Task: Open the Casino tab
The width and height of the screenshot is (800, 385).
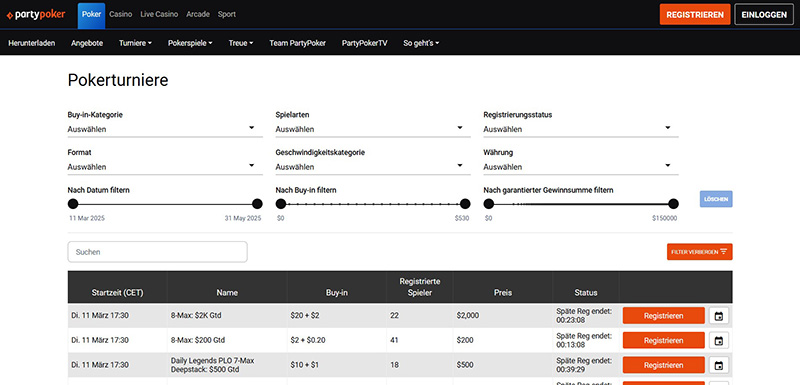Action: (x=121, y=15)
